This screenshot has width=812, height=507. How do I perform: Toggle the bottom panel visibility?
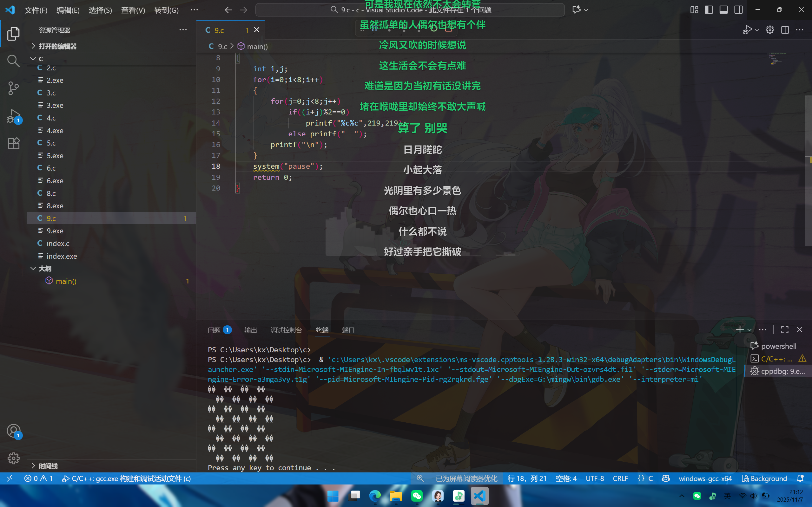(x=723, y=10)
